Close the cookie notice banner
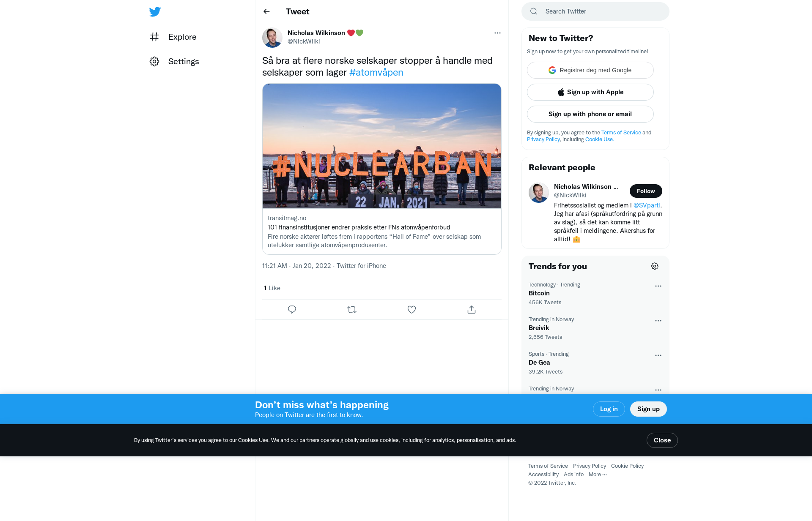 [662, 440]
